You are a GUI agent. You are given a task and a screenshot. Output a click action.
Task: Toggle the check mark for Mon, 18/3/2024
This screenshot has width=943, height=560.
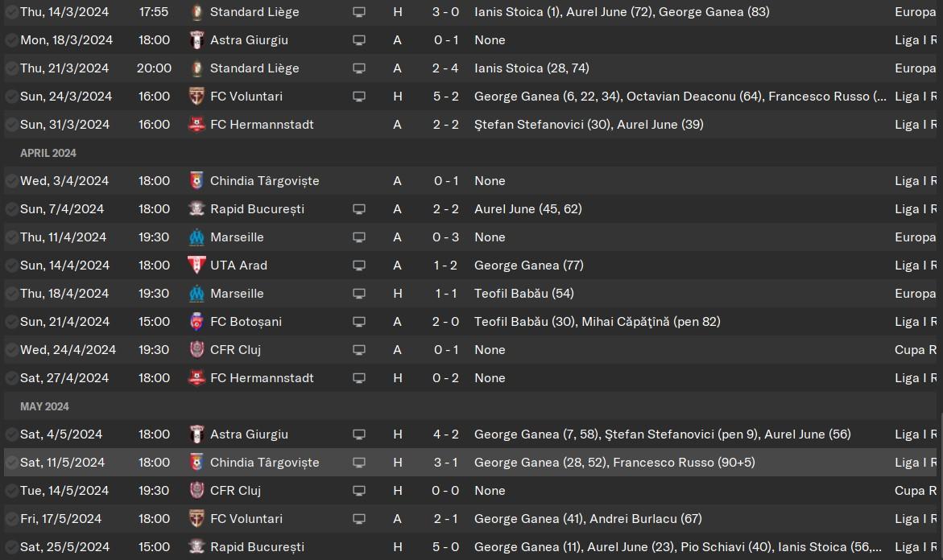click(x=10, y=40)
